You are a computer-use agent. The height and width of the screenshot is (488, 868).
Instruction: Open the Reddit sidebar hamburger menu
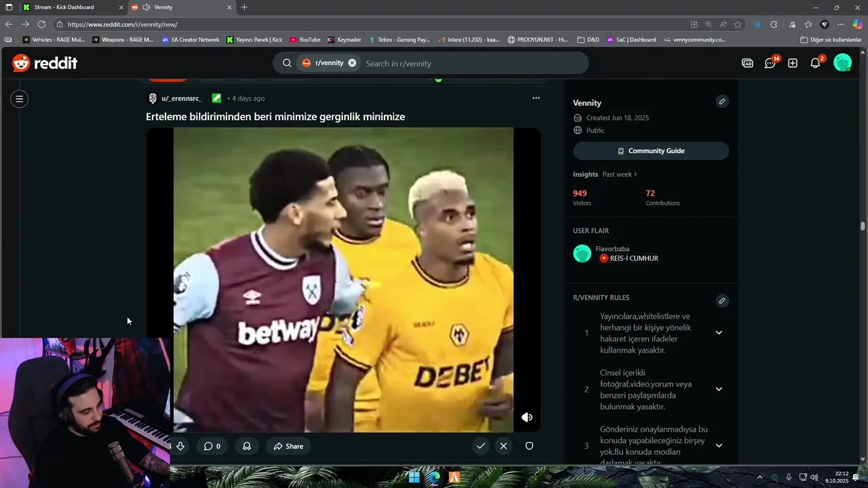coord(19,99)
